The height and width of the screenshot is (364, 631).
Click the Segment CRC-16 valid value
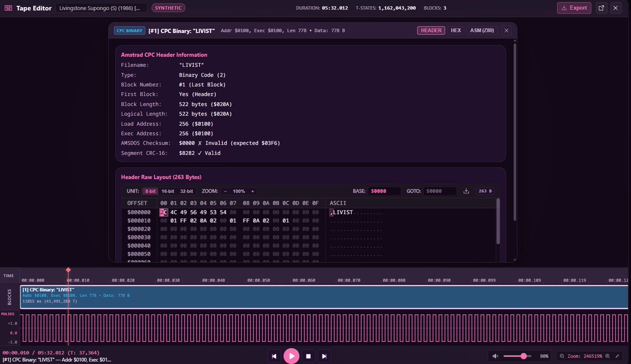[200, 153]
